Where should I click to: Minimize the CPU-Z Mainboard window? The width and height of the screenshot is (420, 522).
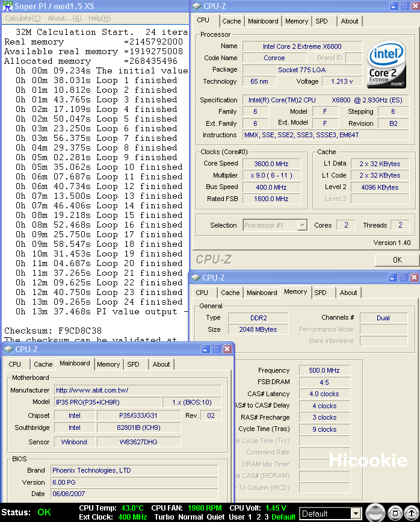206,349
